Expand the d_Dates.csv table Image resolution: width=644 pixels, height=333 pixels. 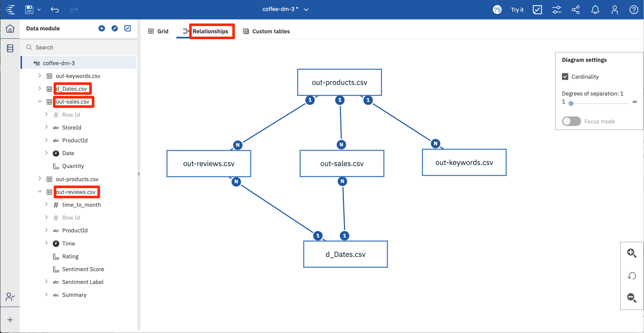40,89
